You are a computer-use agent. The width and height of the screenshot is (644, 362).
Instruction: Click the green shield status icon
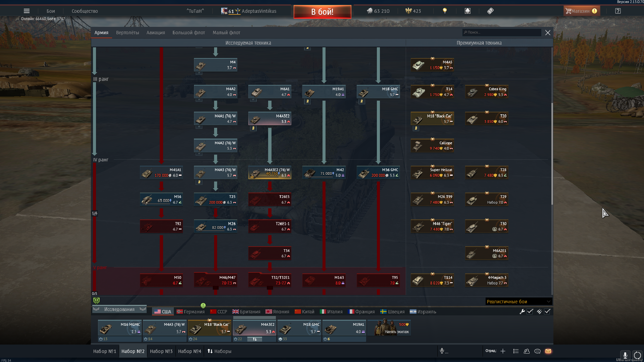point(96,300)
